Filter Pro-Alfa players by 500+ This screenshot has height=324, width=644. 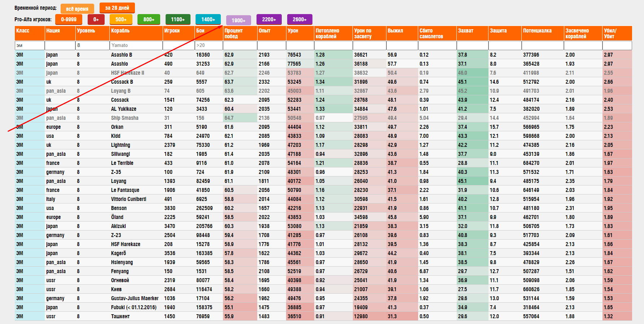121,19
